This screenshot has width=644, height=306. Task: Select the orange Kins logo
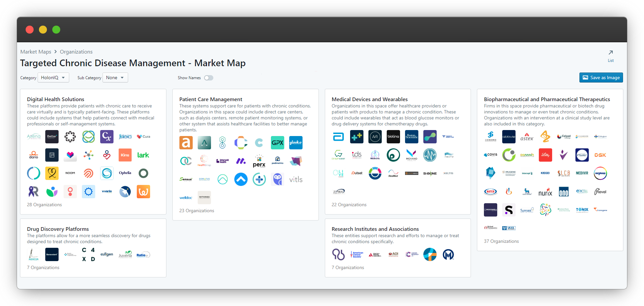pos(125,155)
